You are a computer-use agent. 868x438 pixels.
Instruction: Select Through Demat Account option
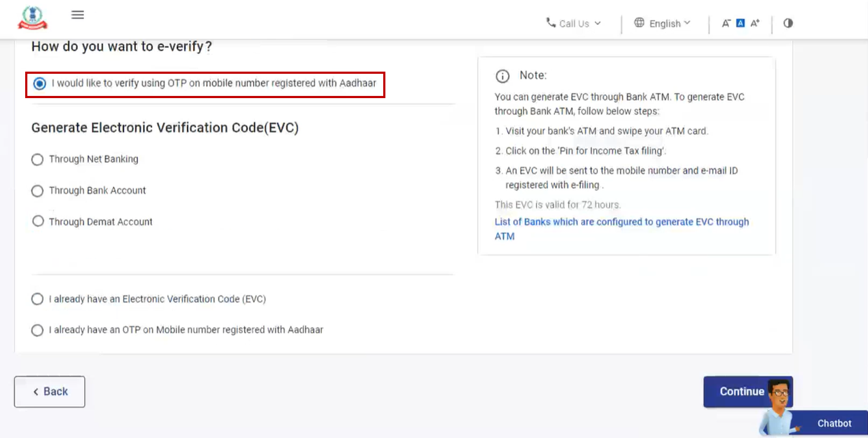[37, 221]
